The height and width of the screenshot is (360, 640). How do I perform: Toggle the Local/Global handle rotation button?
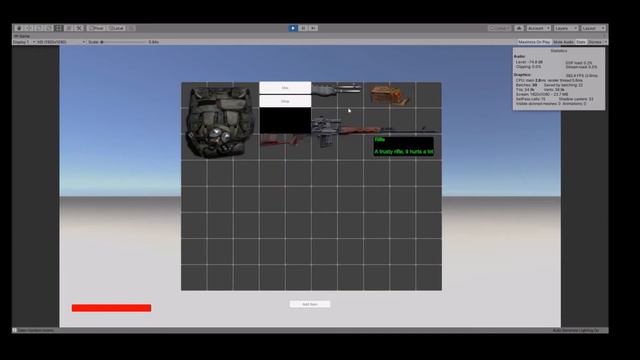click(116, 28)
